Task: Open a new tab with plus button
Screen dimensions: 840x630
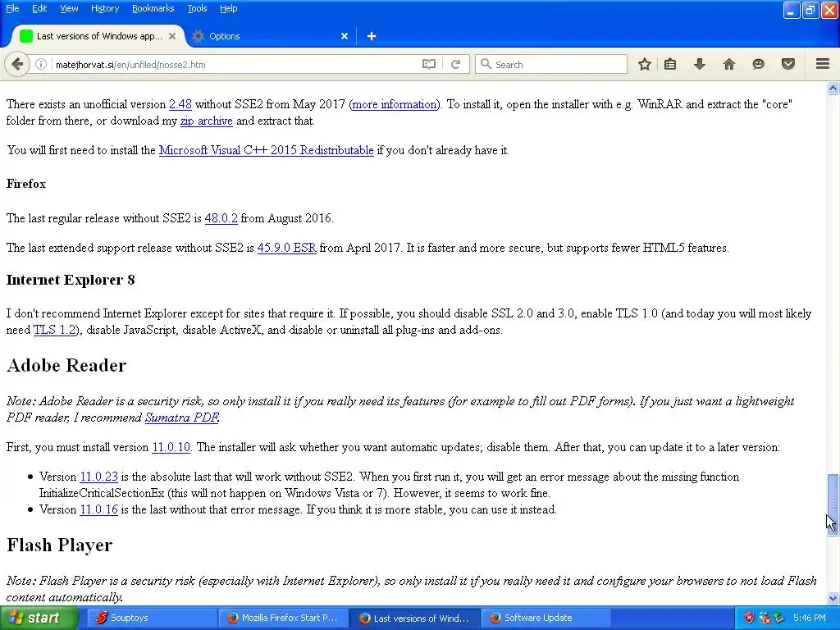Action: click(372, 36)
